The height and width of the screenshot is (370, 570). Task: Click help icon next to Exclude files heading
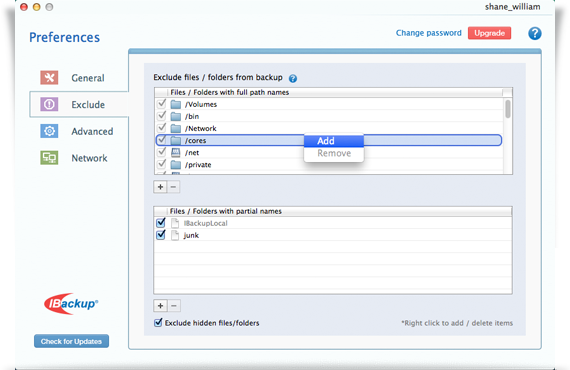(x=293, y=78)
